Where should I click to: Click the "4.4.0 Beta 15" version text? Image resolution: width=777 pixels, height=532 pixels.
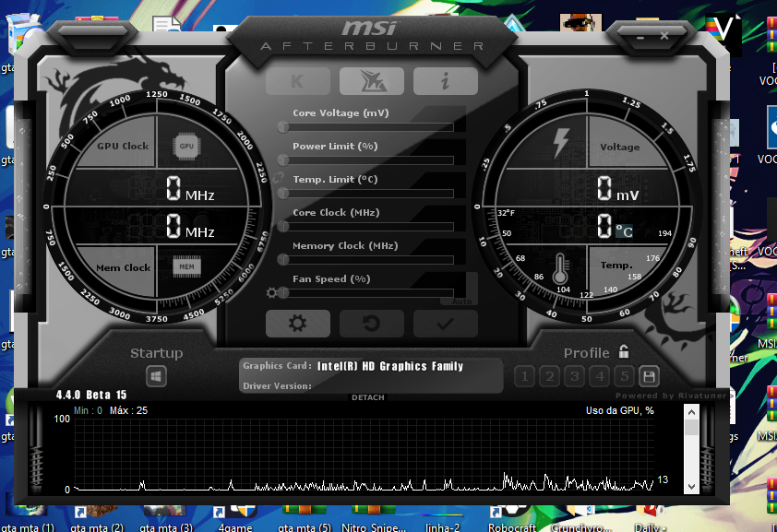click(91, 395)
